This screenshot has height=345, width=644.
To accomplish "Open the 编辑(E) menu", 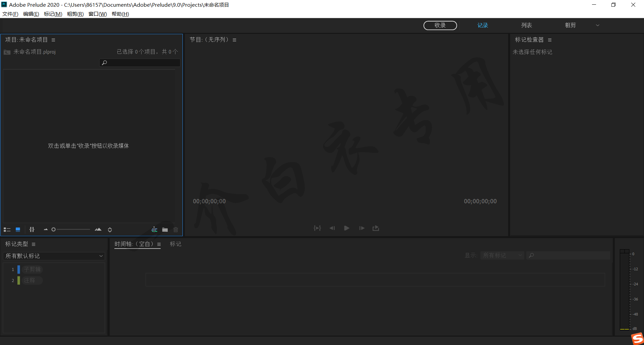I will pyautogui.click(x=31, y=14).
